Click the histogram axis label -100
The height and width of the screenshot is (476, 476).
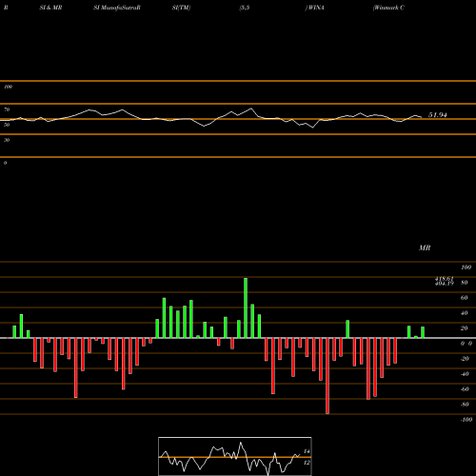click(466, 420)
